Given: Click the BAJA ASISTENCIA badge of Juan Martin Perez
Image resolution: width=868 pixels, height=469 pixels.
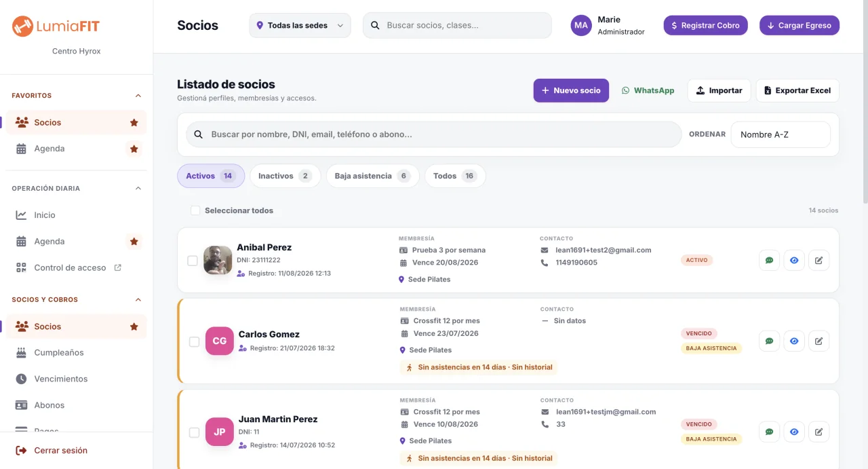Looking at the screenshot, I should click(711, 439).
